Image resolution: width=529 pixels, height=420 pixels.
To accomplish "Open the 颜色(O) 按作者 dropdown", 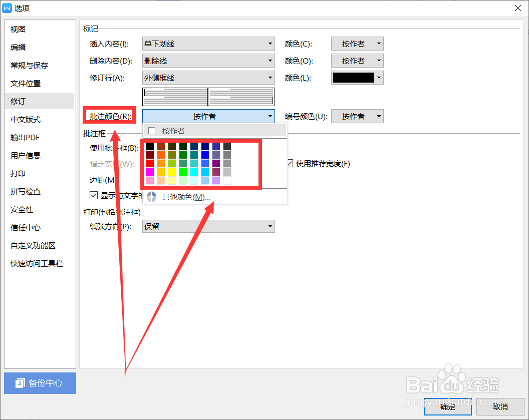I will click(357, 61).
